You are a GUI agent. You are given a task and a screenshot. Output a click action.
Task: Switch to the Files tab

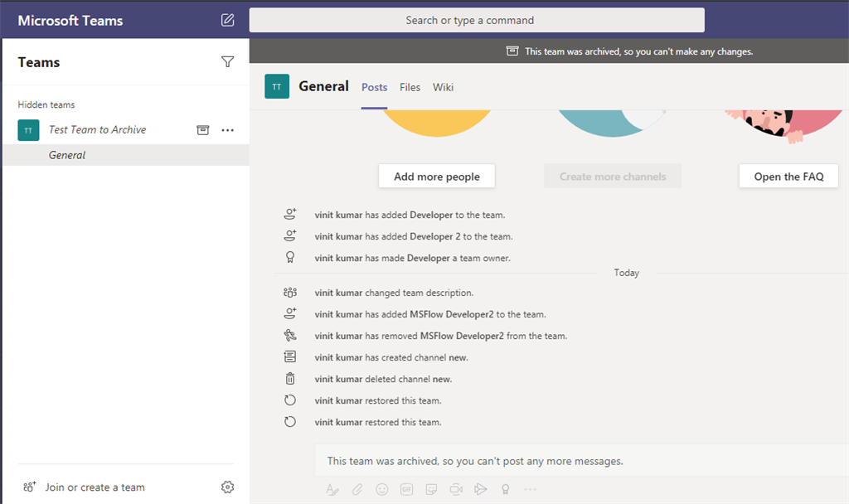tap(410, 87)
